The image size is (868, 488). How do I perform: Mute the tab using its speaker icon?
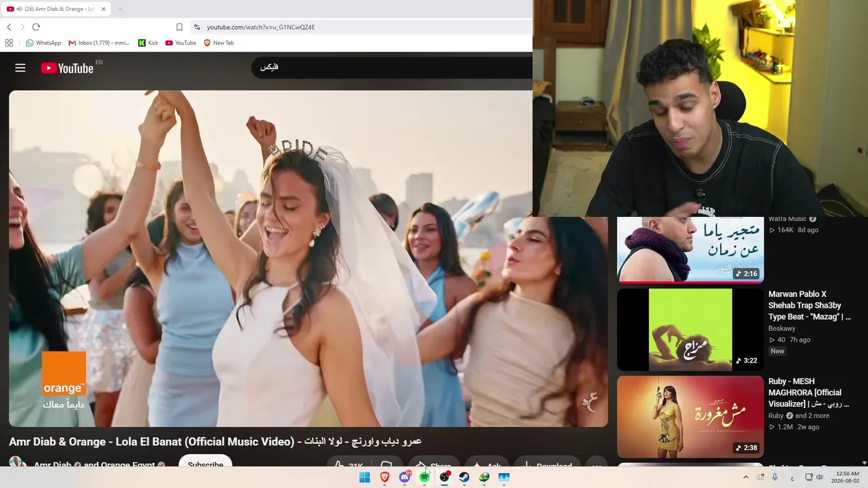20,9
